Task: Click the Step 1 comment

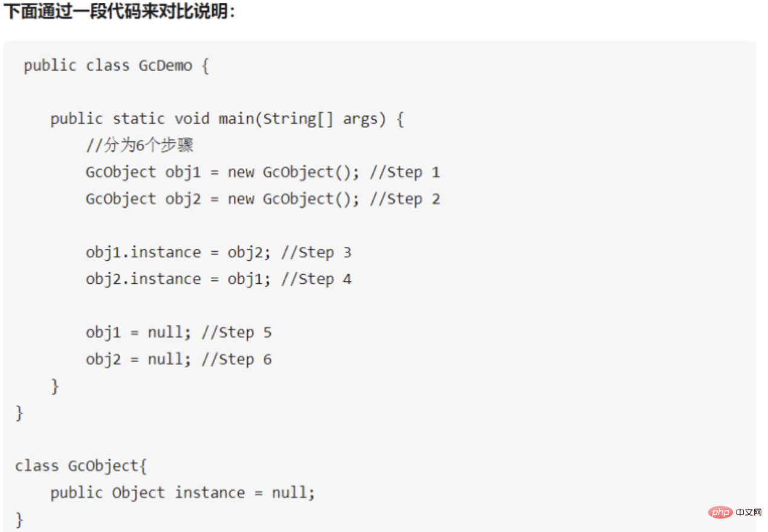Action: 405,172
